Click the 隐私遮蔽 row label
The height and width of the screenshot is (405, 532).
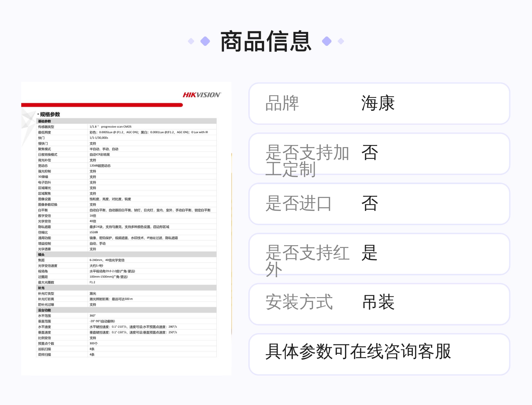44,227
